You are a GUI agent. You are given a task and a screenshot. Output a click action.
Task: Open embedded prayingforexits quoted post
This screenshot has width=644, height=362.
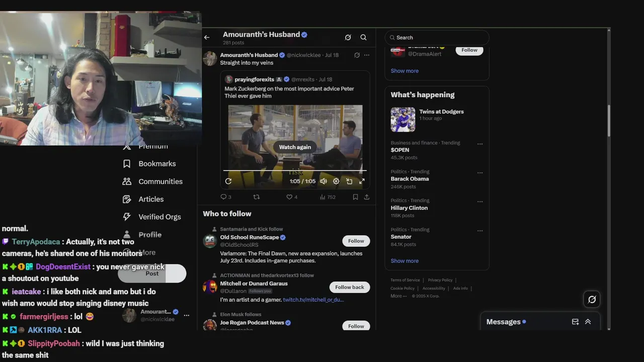[x=295, y=131]
